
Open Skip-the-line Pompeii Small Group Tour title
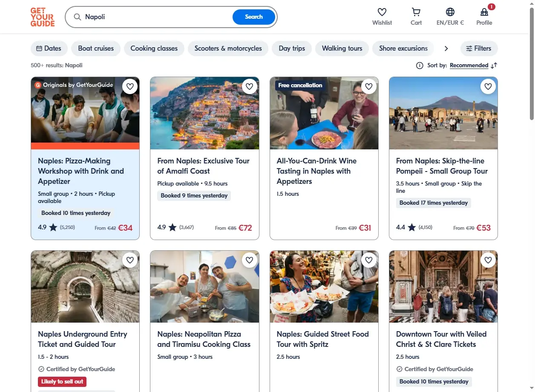[442, 166]
